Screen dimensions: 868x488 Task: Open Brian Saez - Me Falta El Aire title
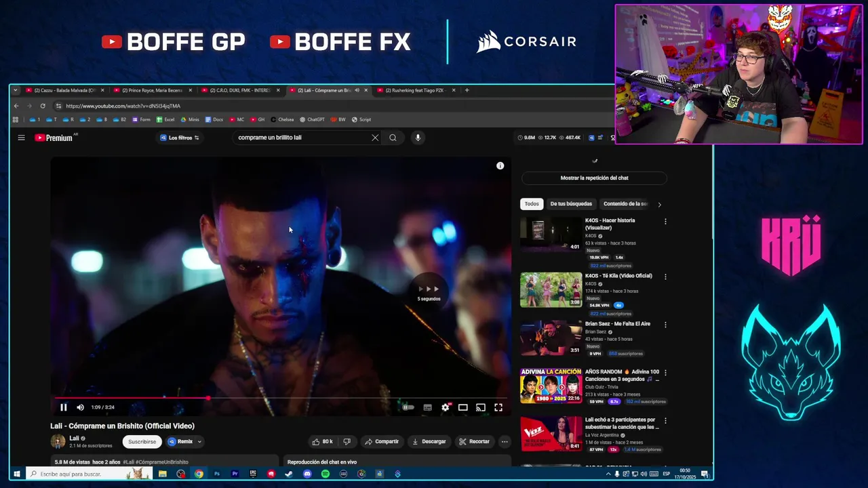click(618, 324)
